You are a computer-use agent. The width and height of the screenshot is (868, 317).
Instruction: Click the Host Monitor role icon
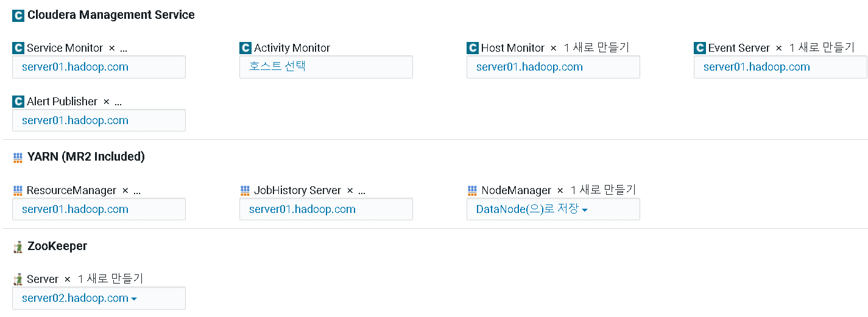[x=473, y=48]
